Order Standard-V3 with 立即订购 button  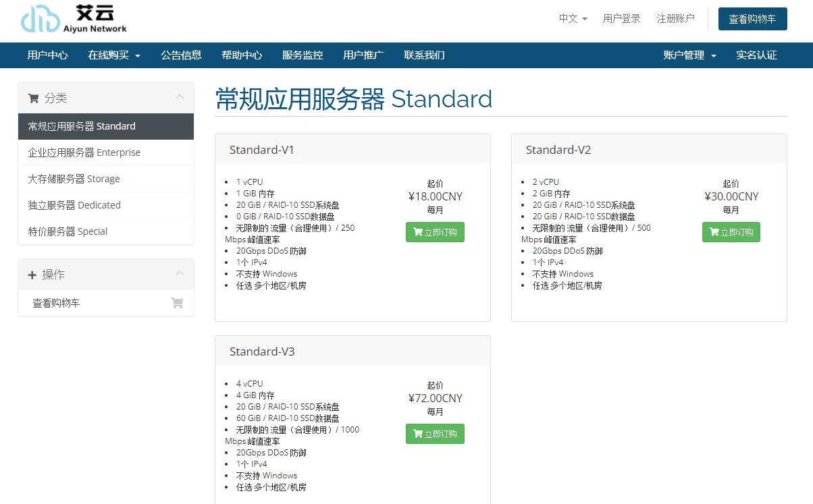coord(435,434)
